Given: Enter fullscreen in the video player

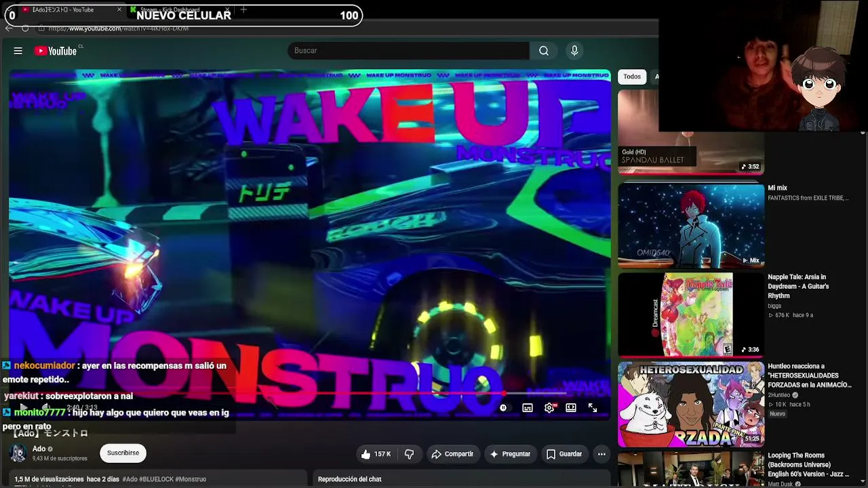Looking at the screenshot, I should [593, 408].
